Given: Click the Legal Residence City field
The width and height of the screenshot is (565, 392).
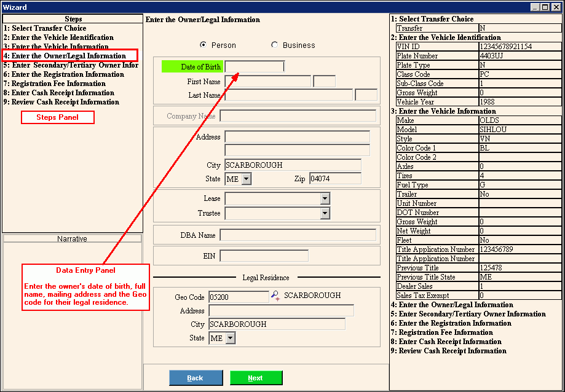Looking at the screenshot, I should tap(277, 324).
